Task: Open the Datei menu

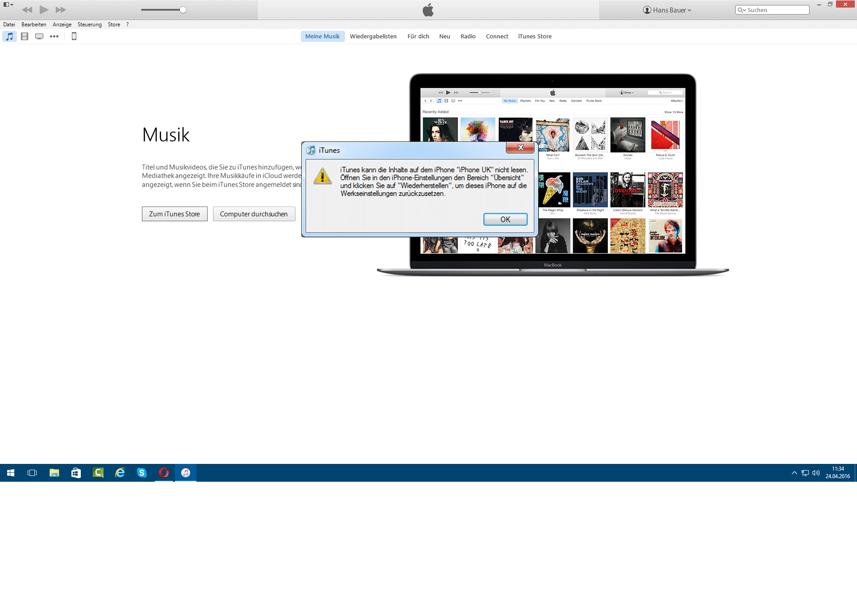Action: coord(9,25)
